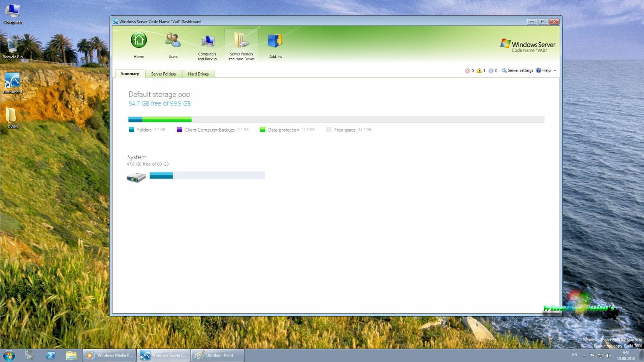Open Windows Explorer from taskbar

click(72, 355)
